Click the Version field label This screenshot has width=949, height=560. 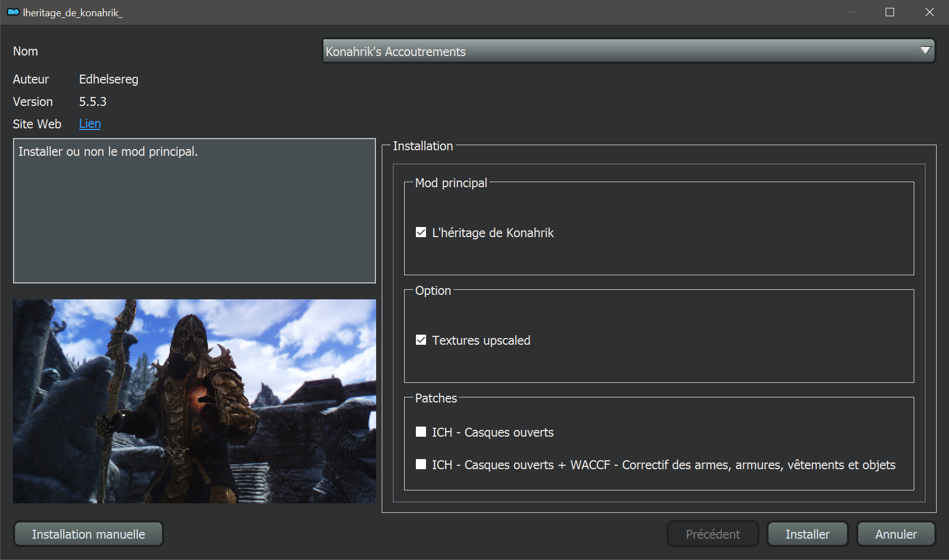33,101
